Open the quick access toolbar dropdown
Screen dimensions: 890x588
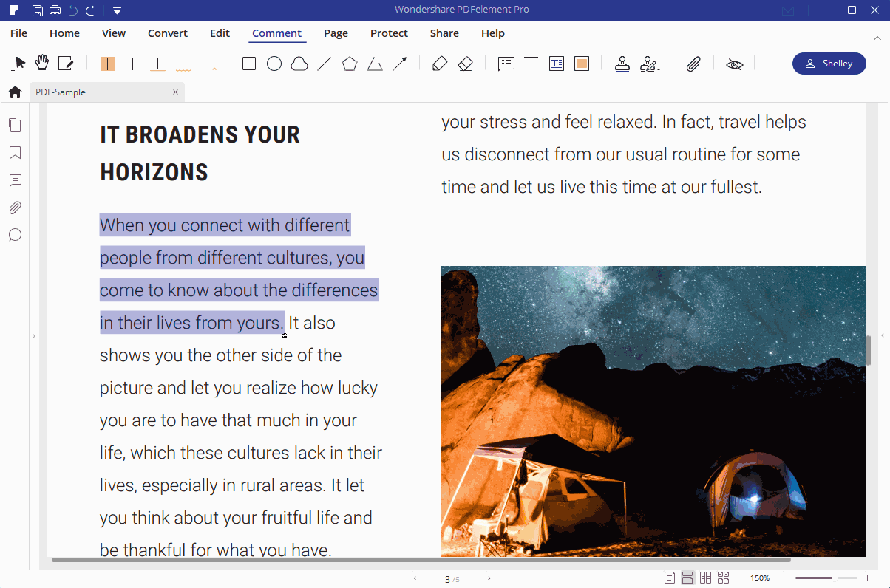pos(117,10)
